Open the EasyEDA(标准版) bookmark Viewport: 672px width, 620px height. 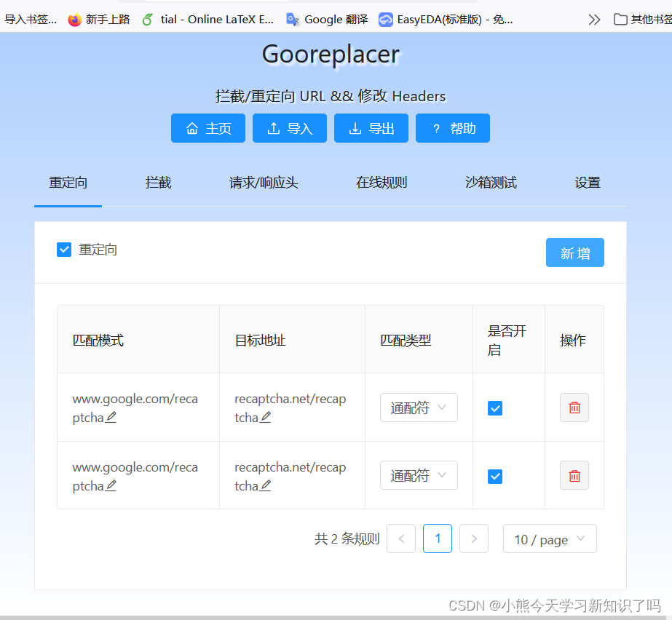[446, 20]
